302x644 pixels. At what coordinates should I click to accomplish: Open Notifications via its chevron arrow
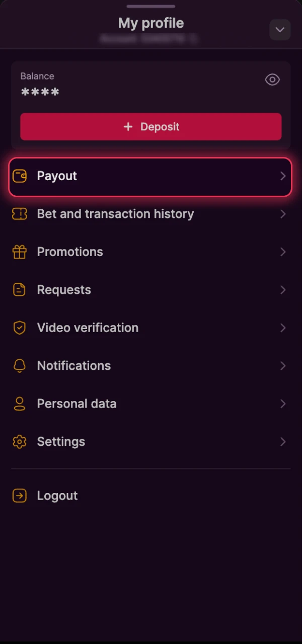[283, 366]
